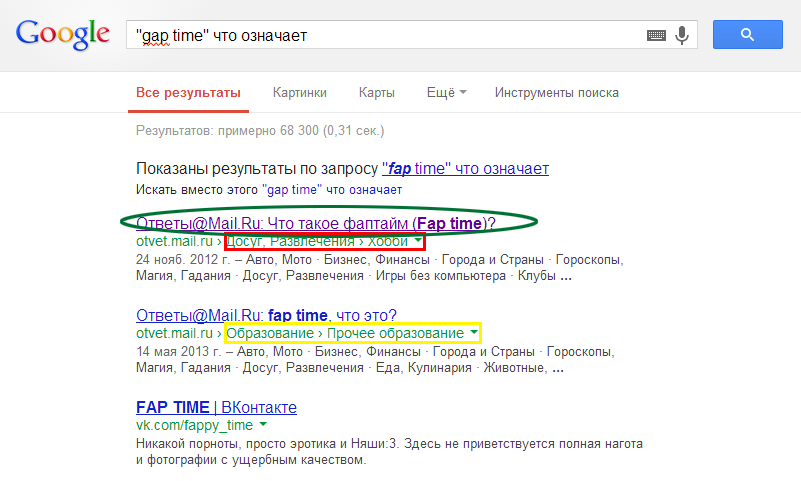
Task: Open the FAP TIME | ВКонтакте result
Action: tap(216, 407)
